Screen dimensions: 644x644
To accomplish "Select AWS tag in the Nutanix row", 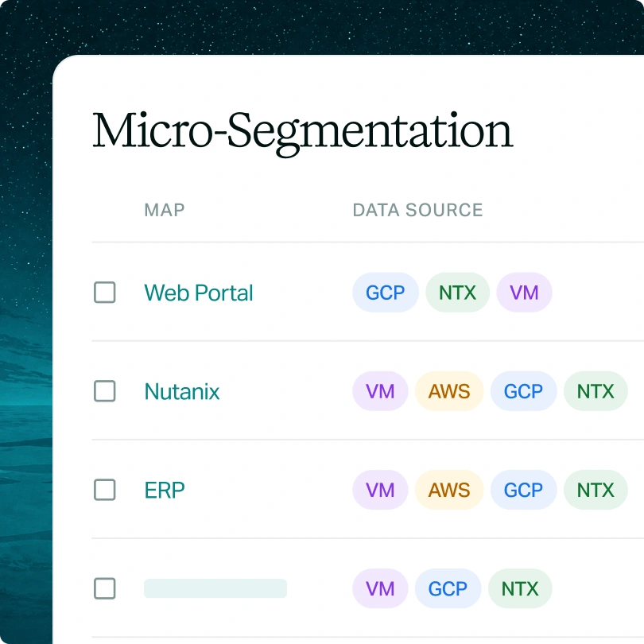I will click(449, 391).
